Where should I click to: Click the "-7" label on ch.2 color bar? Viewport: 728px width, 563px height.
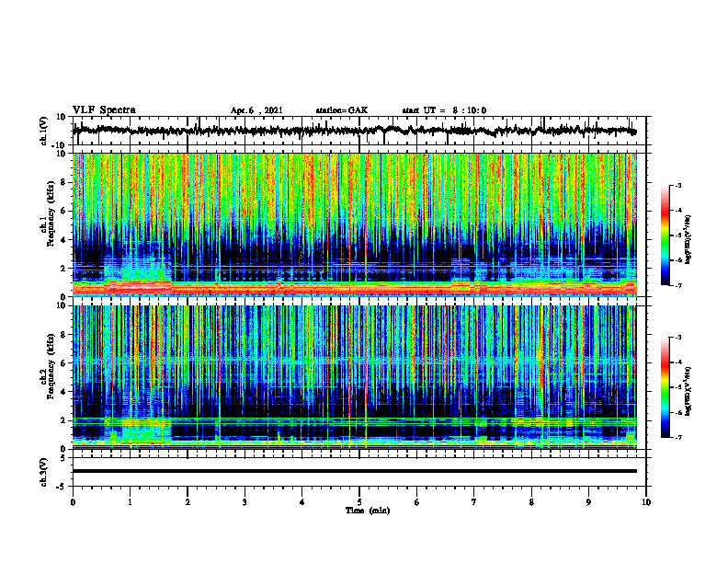(x=678, y=438)
